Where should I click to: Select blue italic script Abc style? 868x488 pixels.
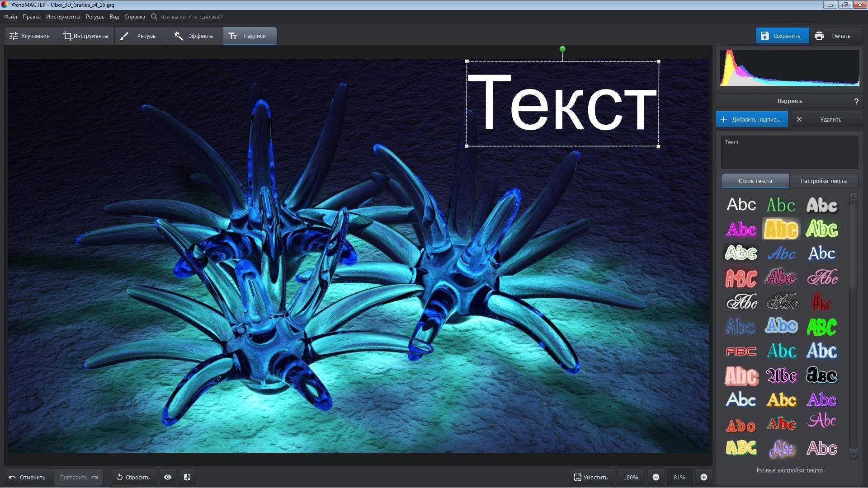pyautogui.click(x=781, y=253)
